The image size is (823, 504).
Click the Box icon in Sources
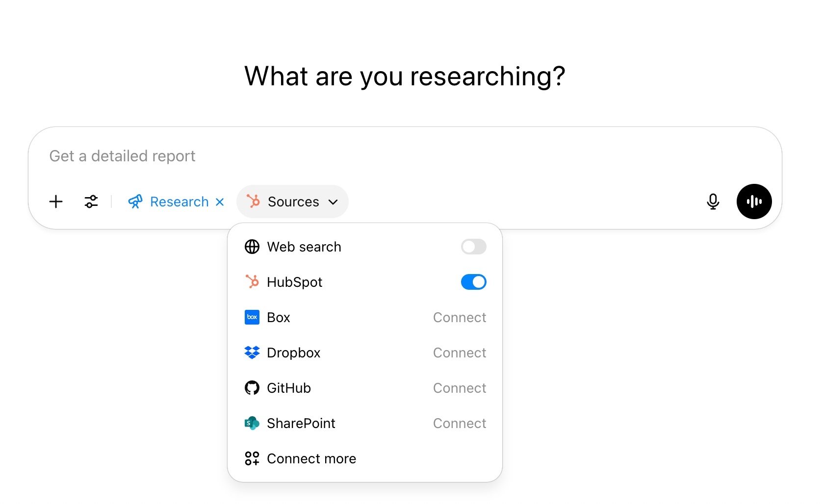coord(252,317)
